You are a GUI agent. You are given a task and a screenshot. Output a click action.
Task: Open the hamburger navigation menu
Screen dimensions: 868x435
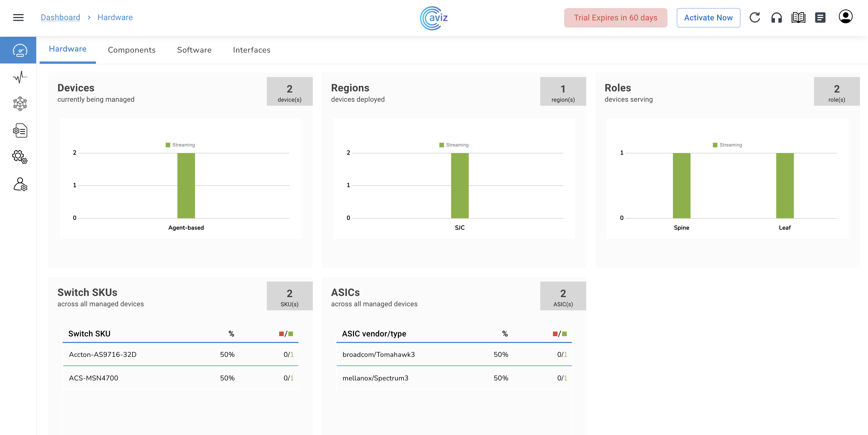tap(18, 18)
